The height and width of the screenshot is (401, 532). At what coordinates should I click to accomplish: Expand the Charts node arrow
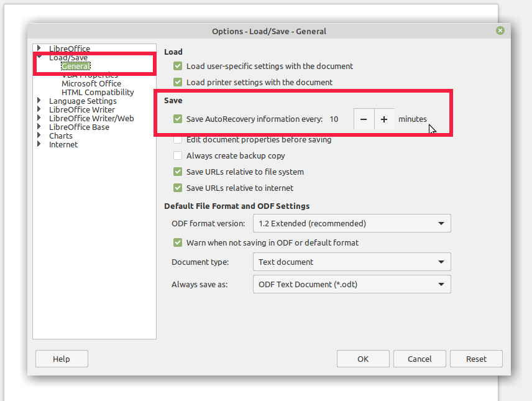click(x=39, y=135)
